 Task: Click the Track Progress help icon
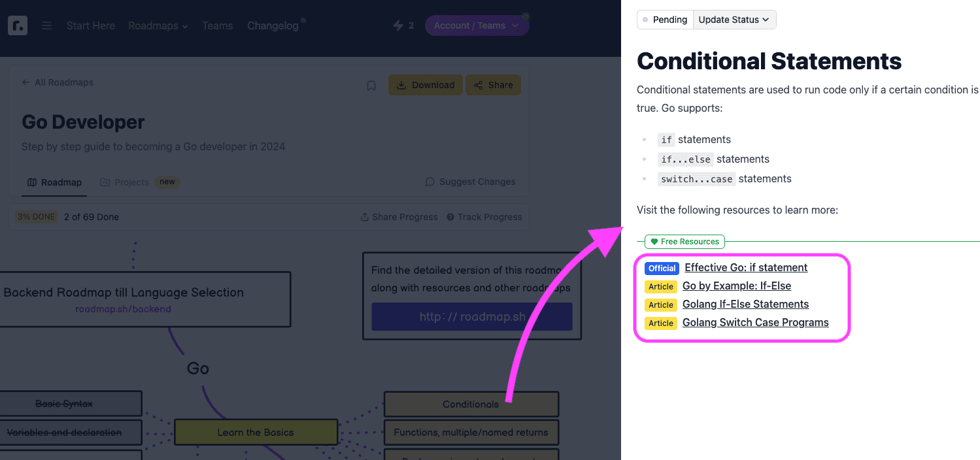[x=450, y=217]
